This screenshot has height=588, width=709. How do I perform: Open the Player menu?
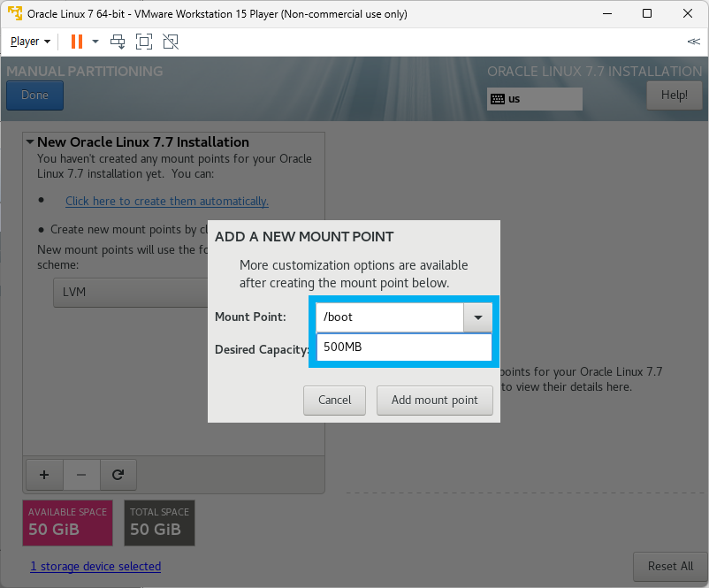coord(30,42)
